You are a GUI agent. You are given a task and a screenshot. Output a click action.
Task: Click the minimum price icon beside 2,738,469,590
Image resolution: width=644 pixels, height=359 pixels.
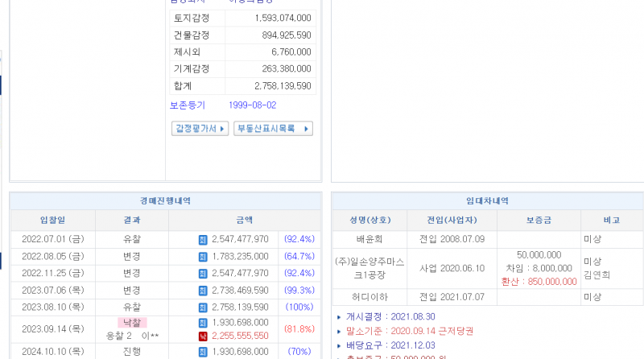[203, 290]
